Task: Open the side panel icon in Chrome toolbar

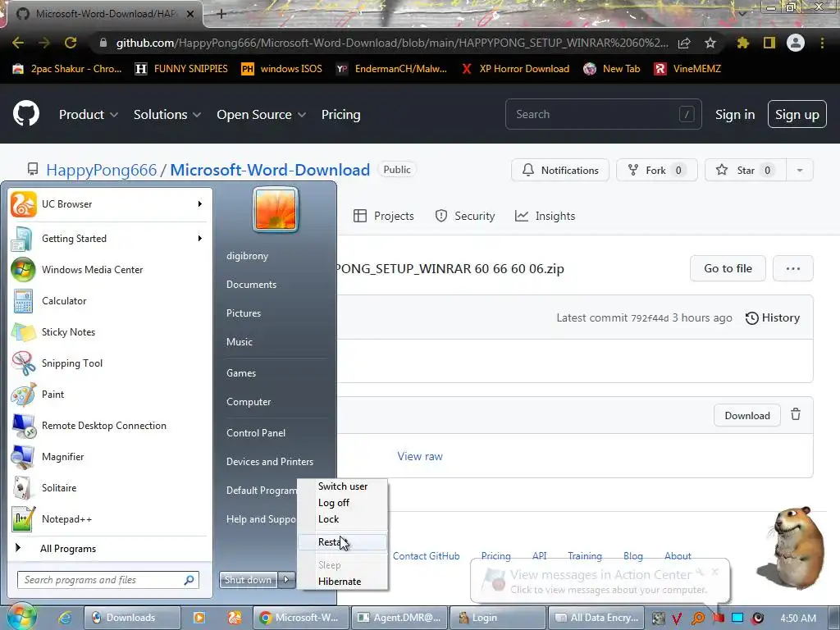Action: pos(769,43)
